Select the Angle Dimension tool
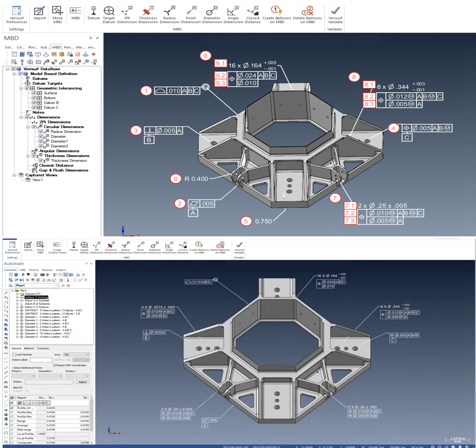Viewport: 476px width, 448px height. click(x=233, y=14)
